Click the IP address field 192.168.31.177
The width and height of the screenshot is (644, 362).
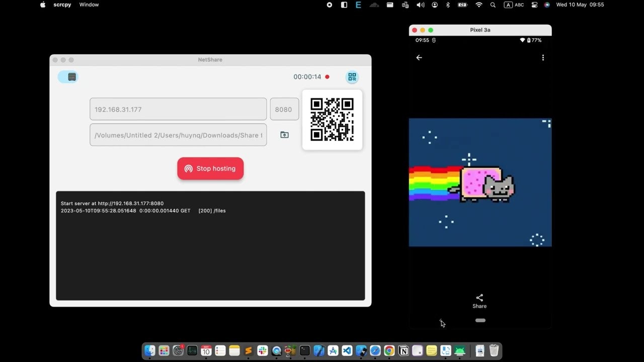tap(178, 109)
